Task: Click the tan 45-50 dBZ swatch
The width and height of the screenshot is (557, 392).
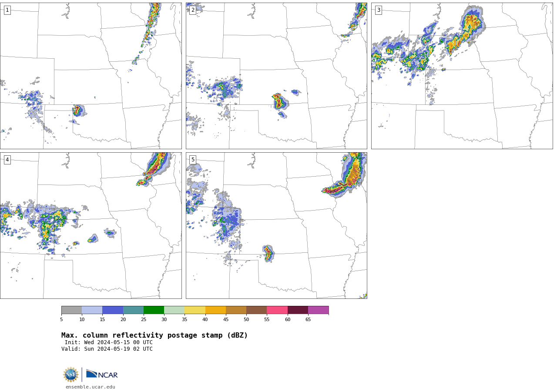Action: [236, 310]
